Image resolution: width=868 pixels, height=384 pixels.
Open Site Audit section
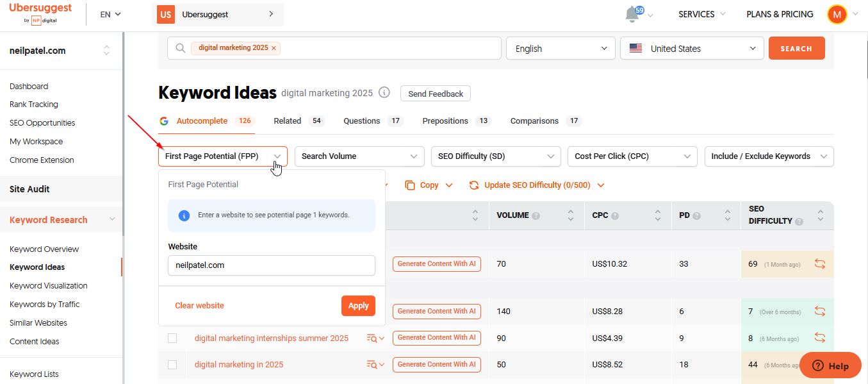tap(29, 189)
